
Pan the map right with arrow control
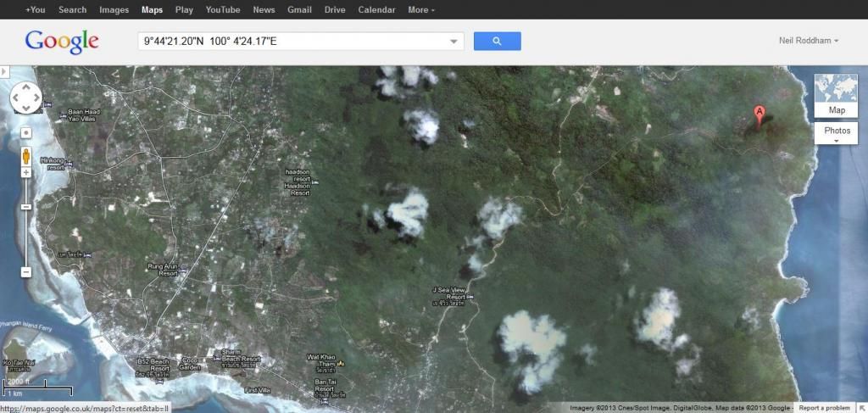(36, 98)
